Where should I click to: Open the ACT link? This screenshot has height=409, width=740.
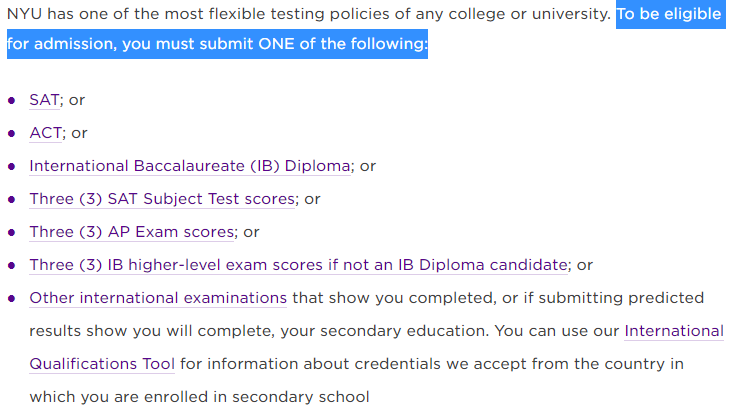[46, 133]
